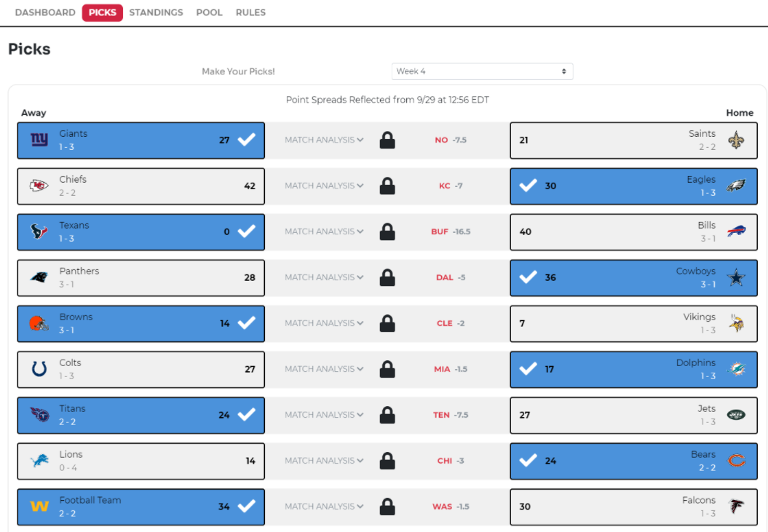Click the Saints fleur-de-lis logo
The width and height of the screenshot is (768, 532).
coord(737,140)
